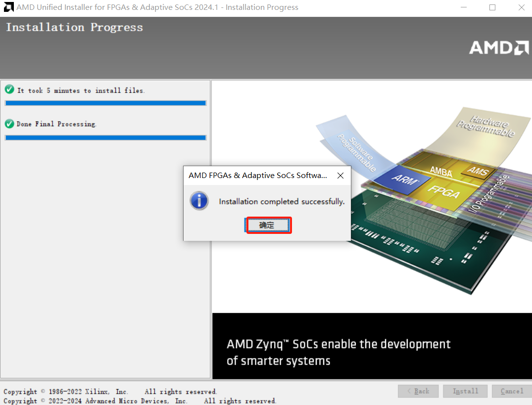Click the Installation Progress heading text
Image resolution: width=532 pixels, height=405 pixels.
[x=74, y=27]
